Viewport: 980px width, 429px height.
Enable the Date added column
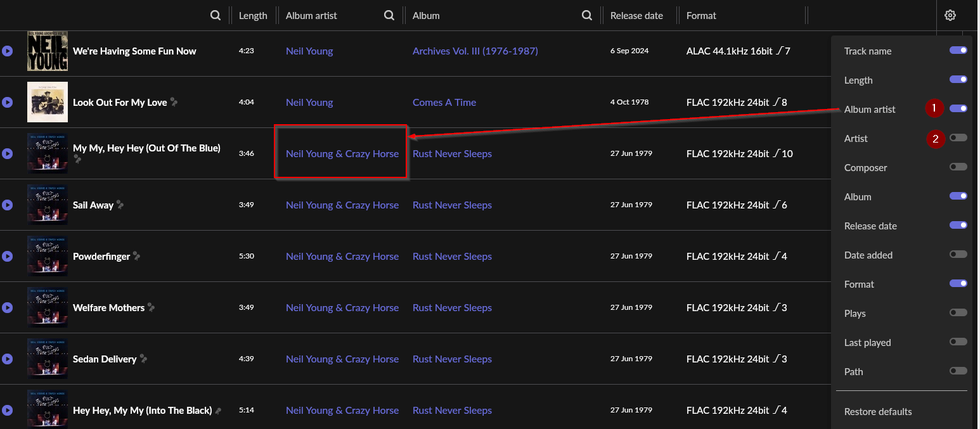(958, 255)
